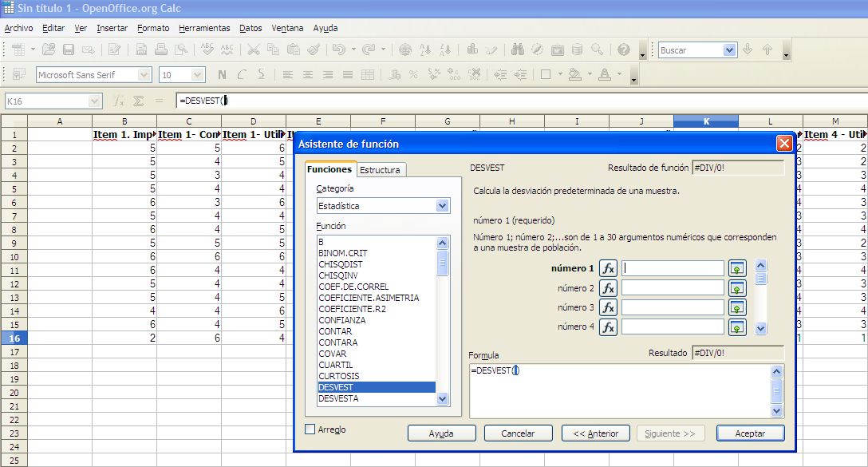Open the Font Color dropdown arrow
Image resolution: width=868 pixels, height=467 pixels.
(x=619, y=75)
